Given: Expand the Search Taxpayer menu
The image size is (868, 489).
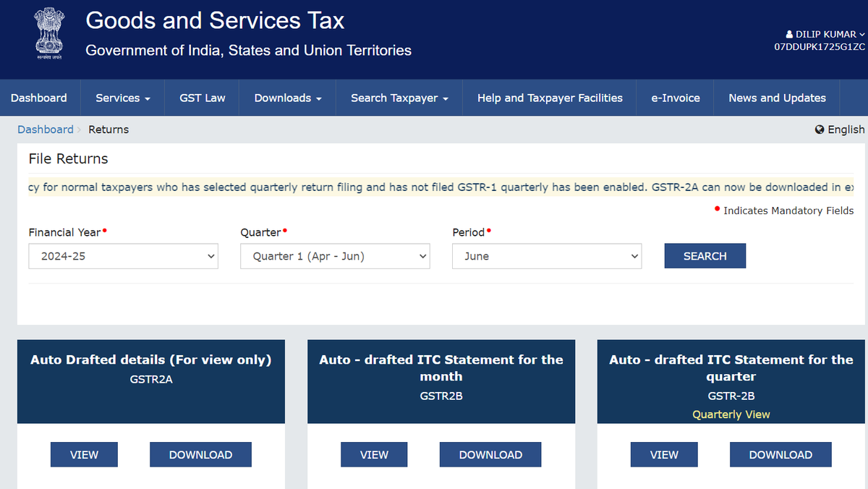Looking at the screenshot, I should [x=399, y=98].
